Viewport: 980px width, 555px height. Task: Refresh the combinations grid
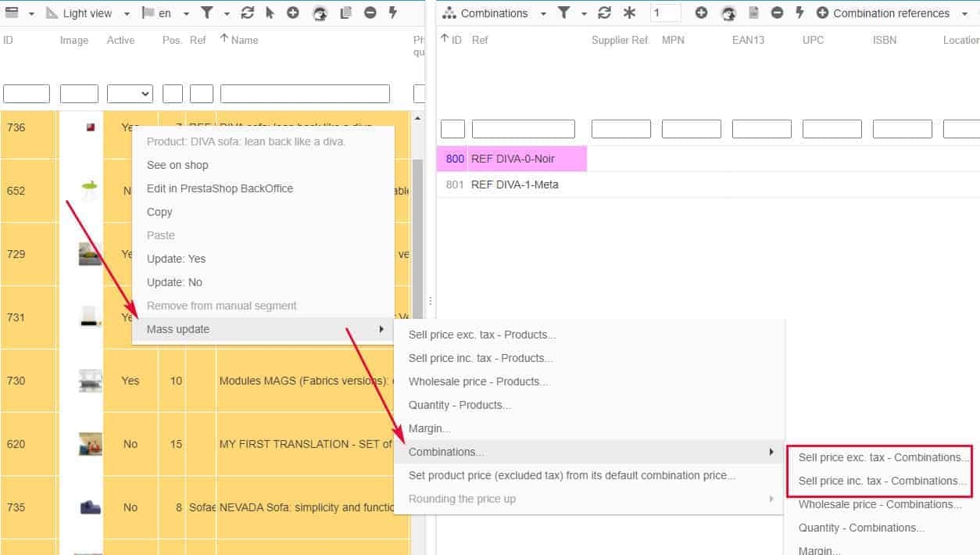(604, 13)
